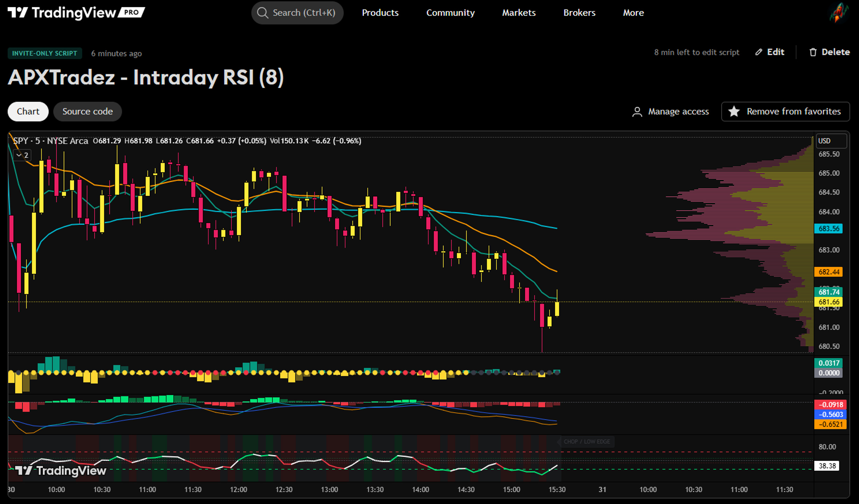The height and width of the screenshot is (504, 859).
Task: Click the star icon in the favorites button
Action: coord(734,111)
